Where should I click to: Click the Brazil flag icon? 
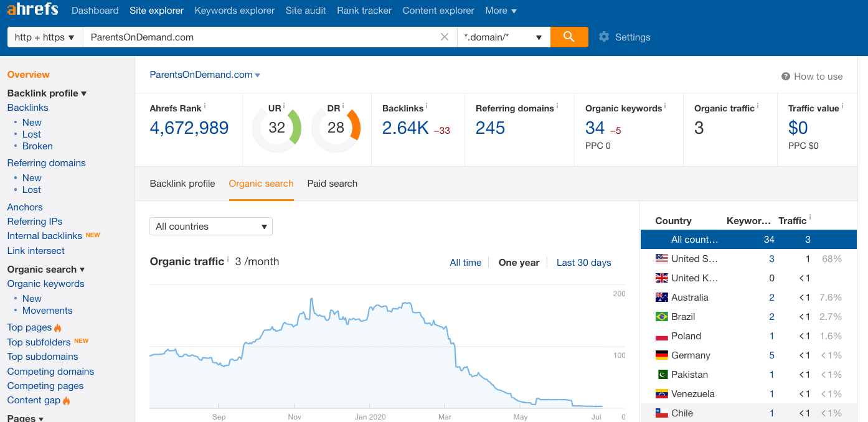click(x=662, y=316)
